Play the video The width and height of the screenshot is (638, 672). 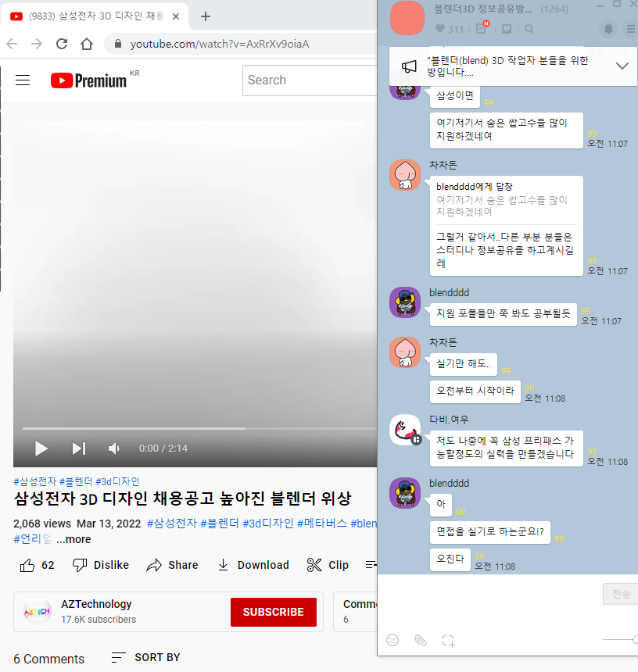[x=41, y=449]
